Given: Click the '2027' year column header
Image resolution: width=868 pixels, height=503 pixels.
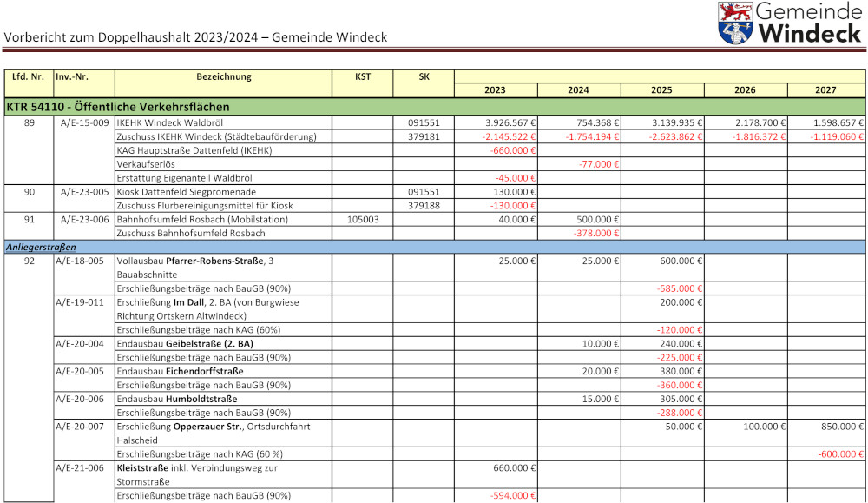Looking at the screenshot, I should 825,89.
